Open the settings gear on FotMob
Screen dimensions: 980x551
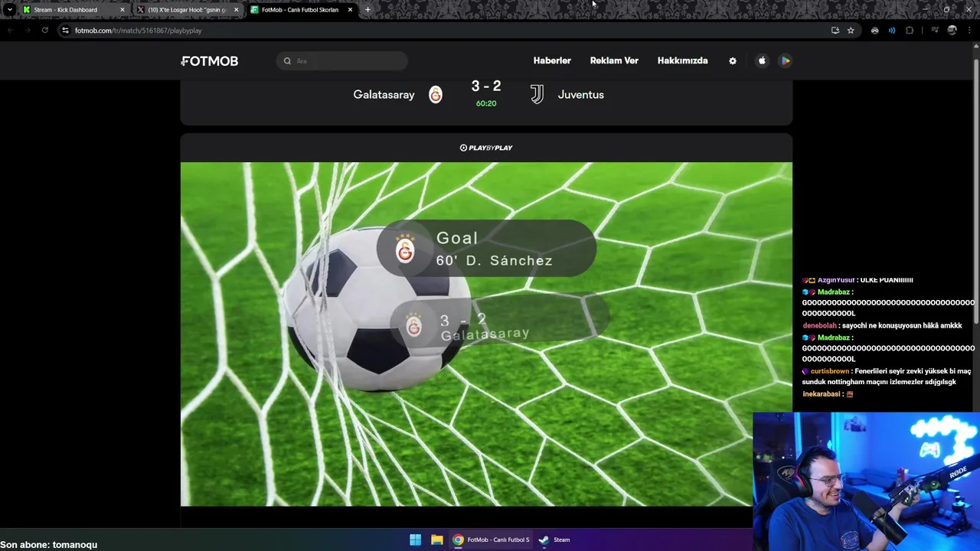[733, 60]
